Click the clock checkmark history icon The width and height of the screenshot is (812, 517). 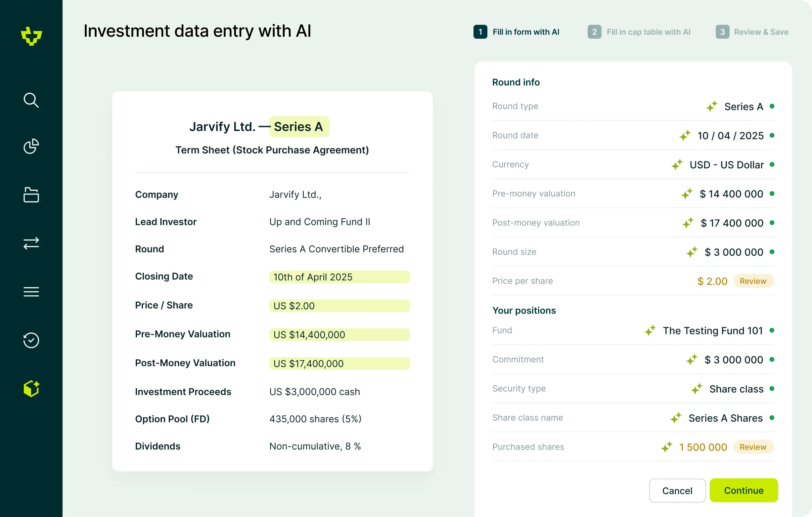[x=31, y=340]
